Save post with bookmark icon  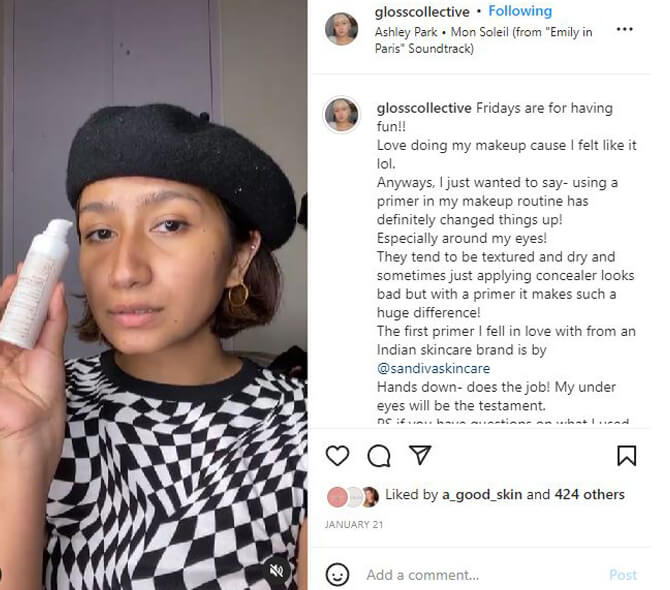626,455
